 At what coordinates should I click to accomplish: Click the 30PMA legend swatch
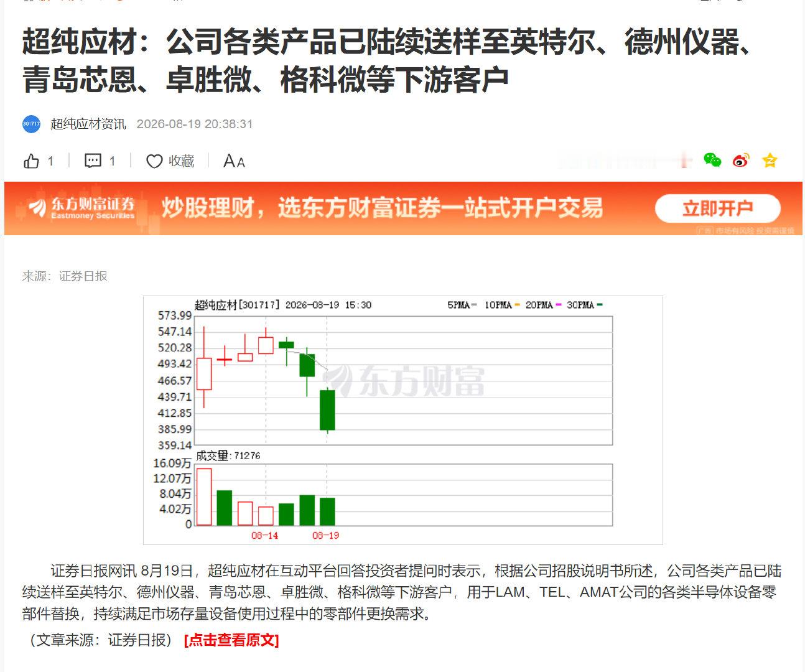point(599,305)
